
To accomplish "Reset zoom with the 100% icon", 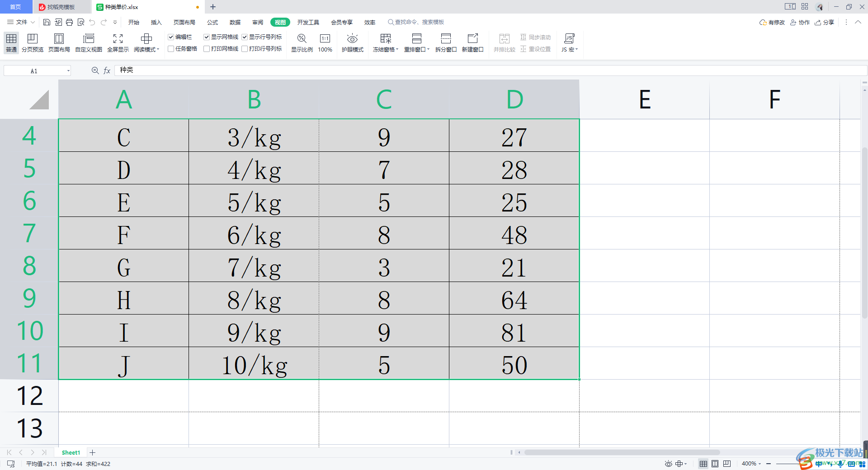I will pyautogui.click(x=325, y=43).
